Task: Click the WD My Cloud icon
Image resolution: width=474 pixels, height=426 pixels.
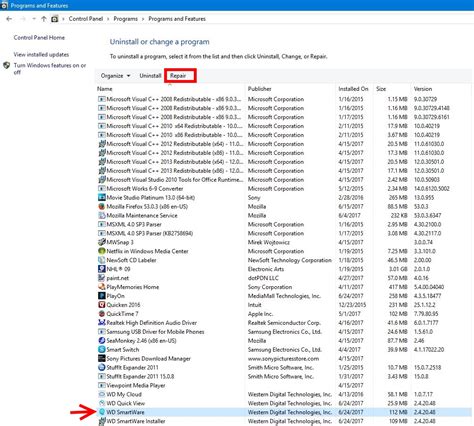Action: pos(102,394)
